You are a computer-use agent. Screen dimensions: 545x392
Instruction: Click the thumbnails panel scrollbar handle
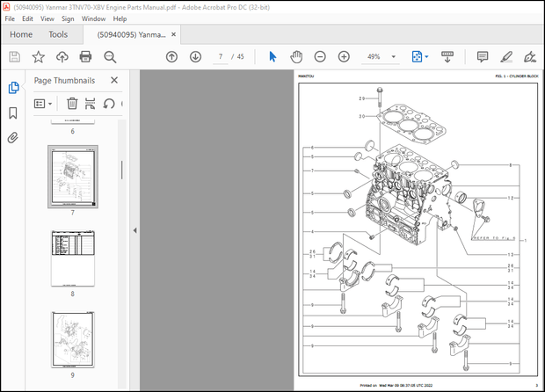pos(121,170)
